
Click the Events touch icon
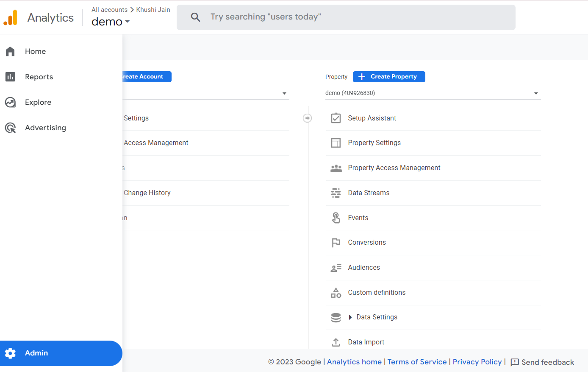(x=336, y=218)
